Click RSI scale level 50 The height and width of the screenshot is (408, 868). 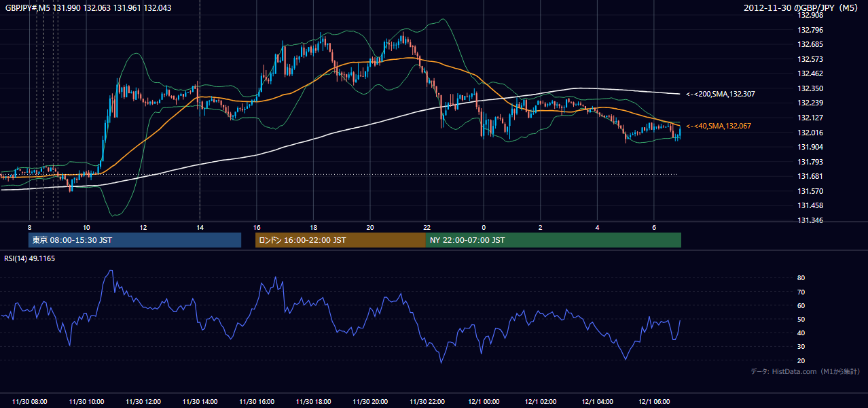tap(801, 319)
